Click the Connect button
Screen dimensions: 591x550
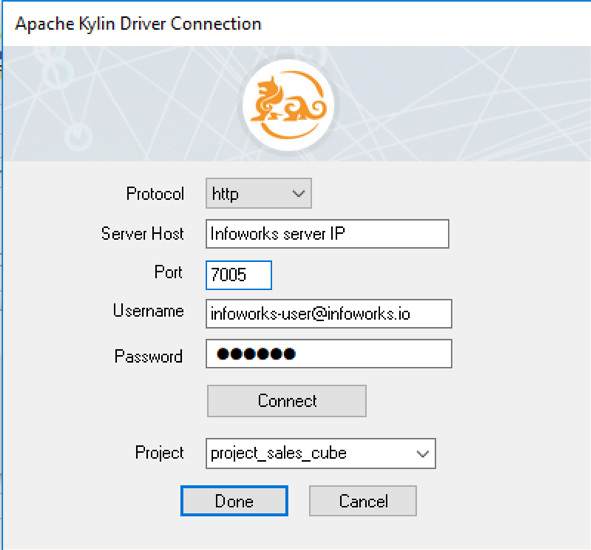click(287, 401)
